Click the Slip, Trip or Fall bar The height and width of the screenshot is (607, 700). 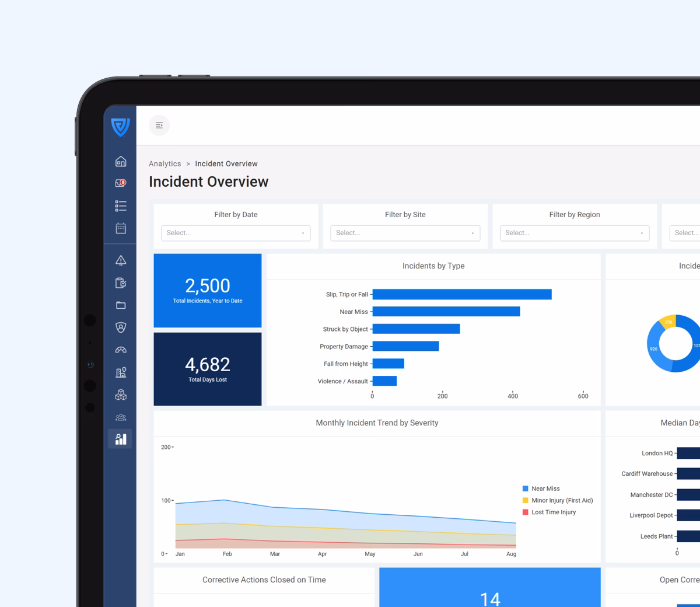(x=462, y=294)
